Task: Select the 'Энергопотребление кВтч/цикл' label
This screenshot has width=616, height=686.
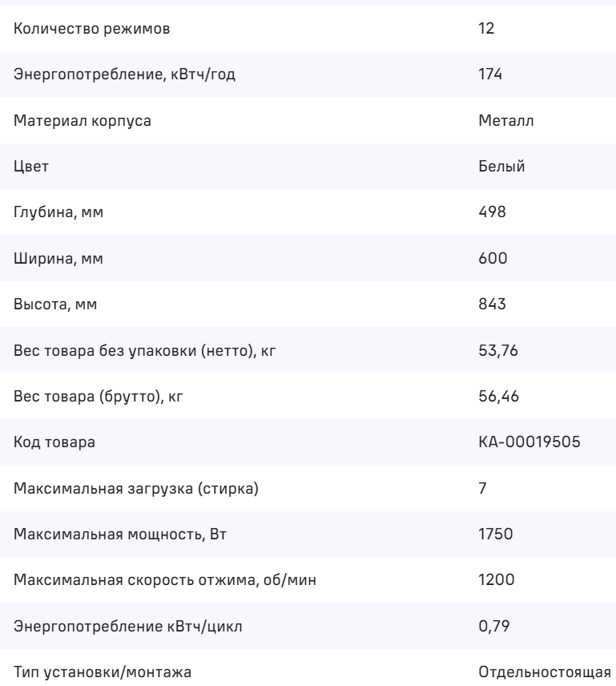Action: (x=123, y=626)
